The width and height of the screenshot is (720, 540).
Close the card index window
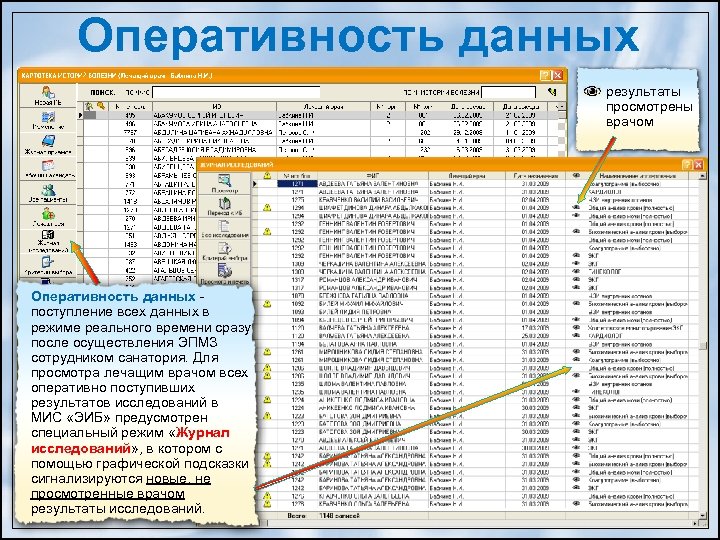click(x=557, y=75)
